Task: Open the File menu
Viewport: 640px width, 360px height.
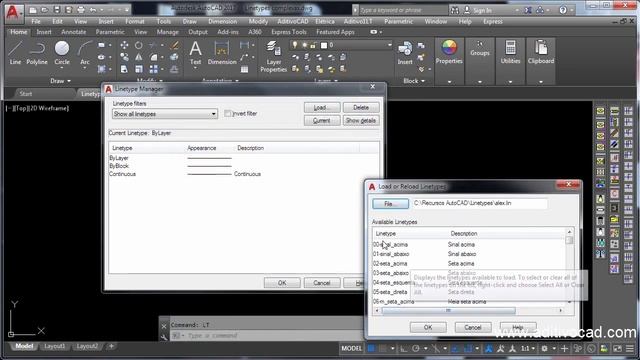Action: [x=36, y=22]
